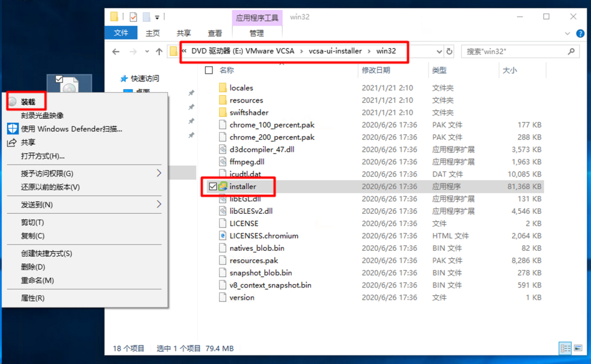Click Windows Defender shield icon in menu
This screenshot has width=591, height=364.
tap(13, 129)
